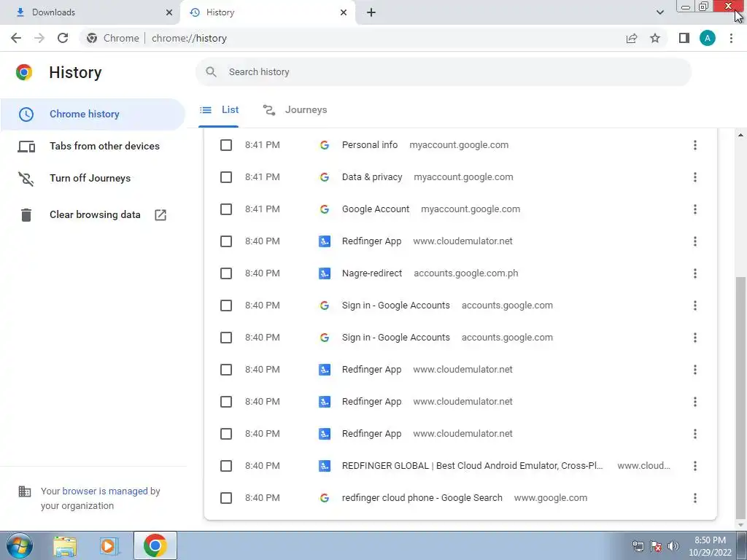Open the profile avatar A
Image resolution: width=747 pixels, height=560 pixels.
tap(708, 38)
